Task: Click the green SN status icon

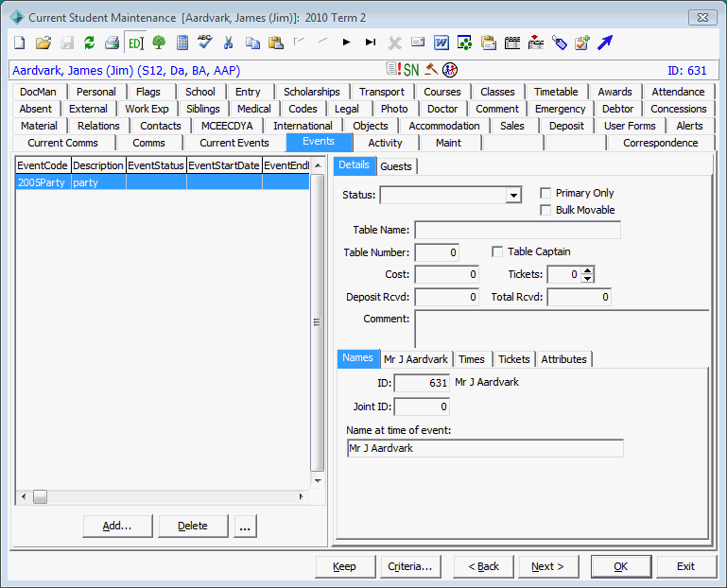Action: (411, 70)
